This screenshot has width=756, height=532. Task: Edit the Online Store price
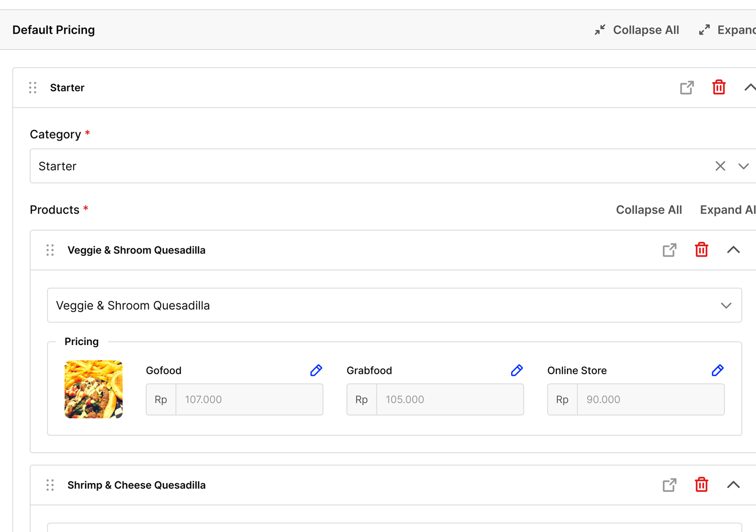pyautogui.click(x=717, y=370)
